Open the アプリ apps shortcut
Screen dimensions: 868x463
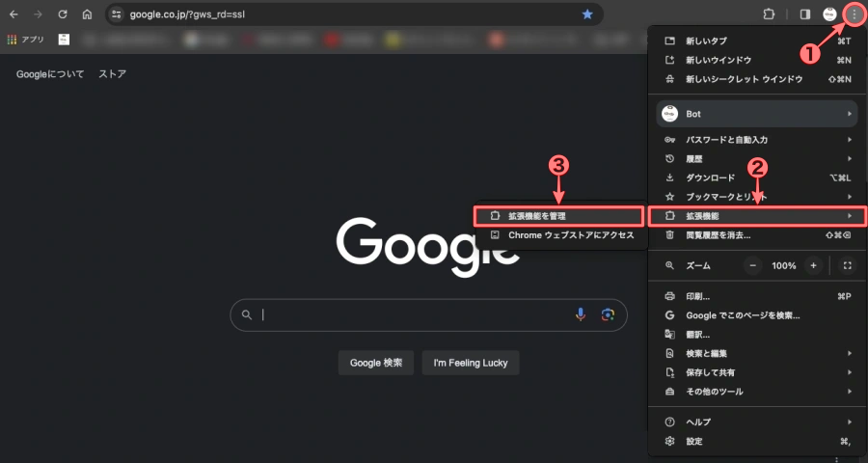click(25, 40)
